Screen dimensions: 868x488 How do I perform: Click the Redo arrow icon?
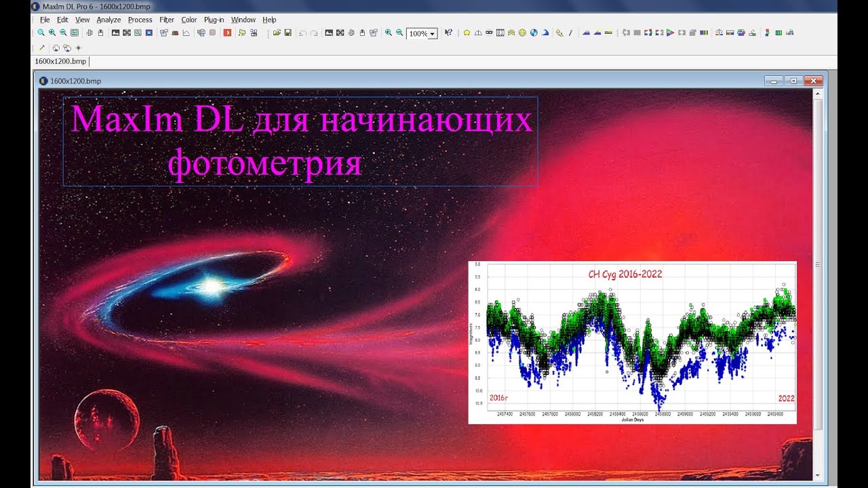coord(314,33)
